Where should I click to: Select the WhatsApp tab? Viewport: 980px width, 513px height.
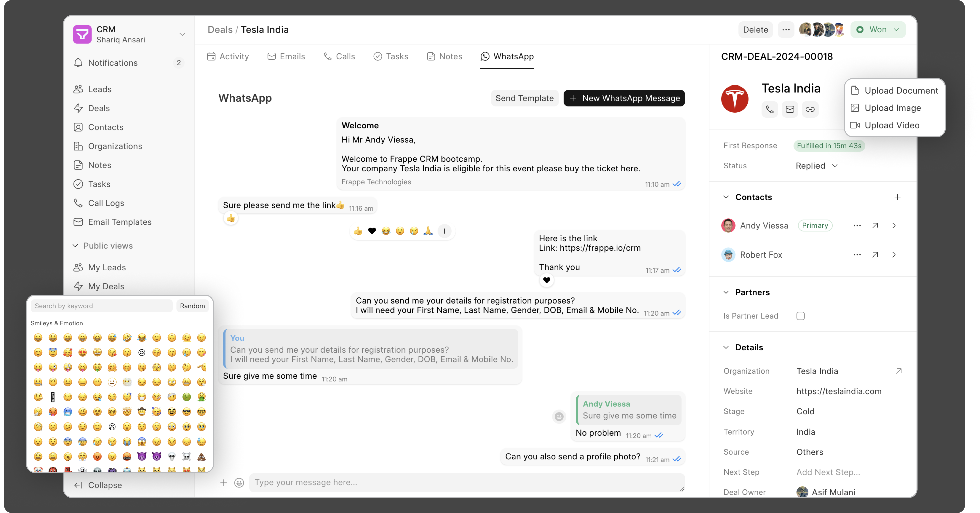click(507, 57)
